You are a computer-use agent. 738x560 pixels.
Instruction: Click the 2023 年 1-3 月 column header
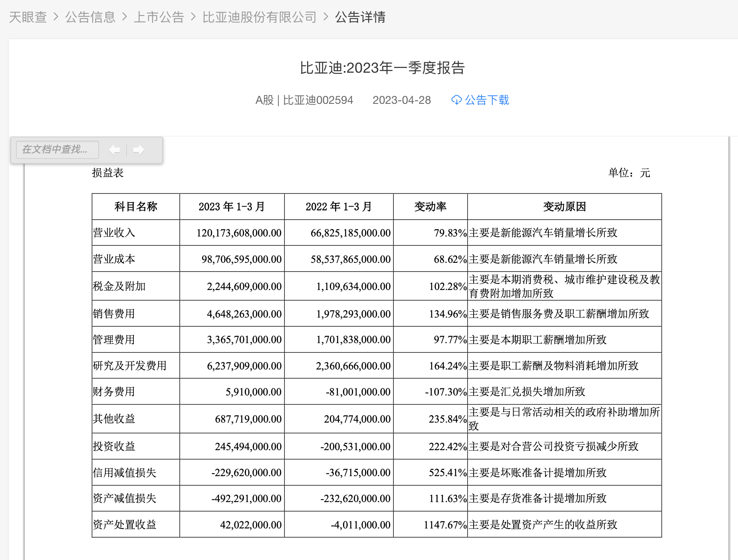(232, 207)
